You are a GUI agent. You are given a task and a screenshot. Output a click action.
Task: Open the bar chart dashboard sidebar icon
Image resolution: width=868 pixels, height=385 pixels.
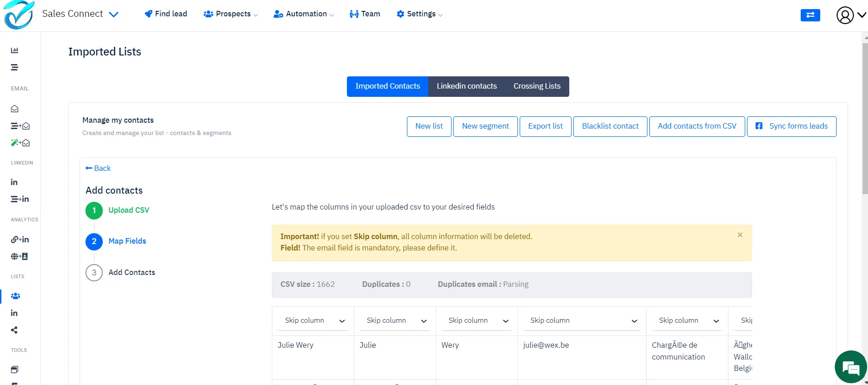(15, 50)
